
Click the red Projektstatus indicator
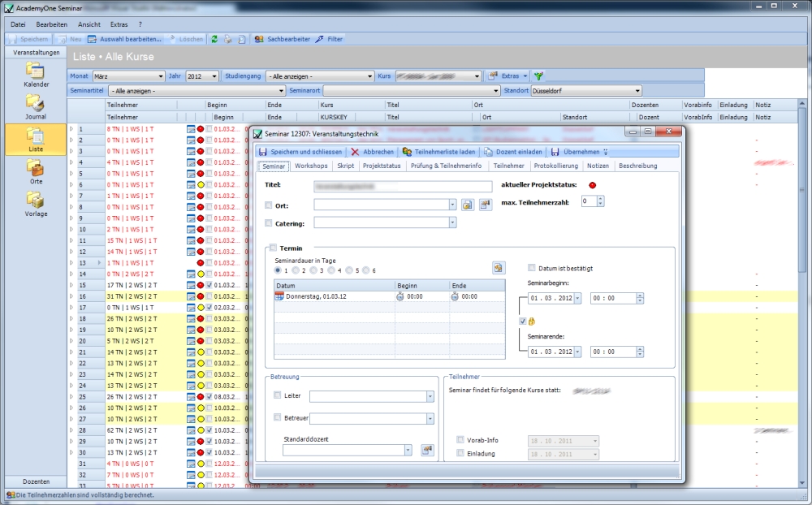coord(592,186)
